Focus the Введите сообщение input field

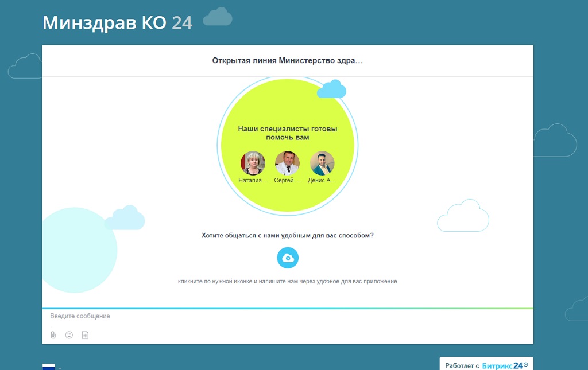point(287,316)
